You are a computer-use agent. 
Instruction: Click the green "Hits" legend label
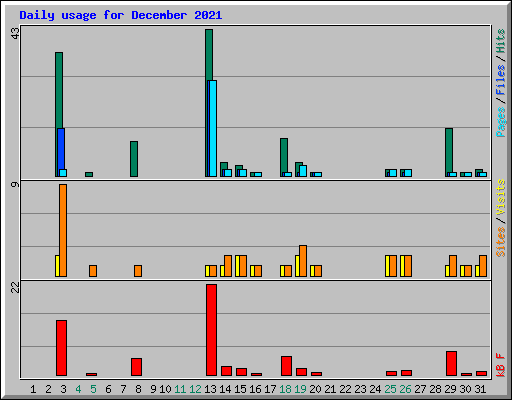[x=500, y=41]
